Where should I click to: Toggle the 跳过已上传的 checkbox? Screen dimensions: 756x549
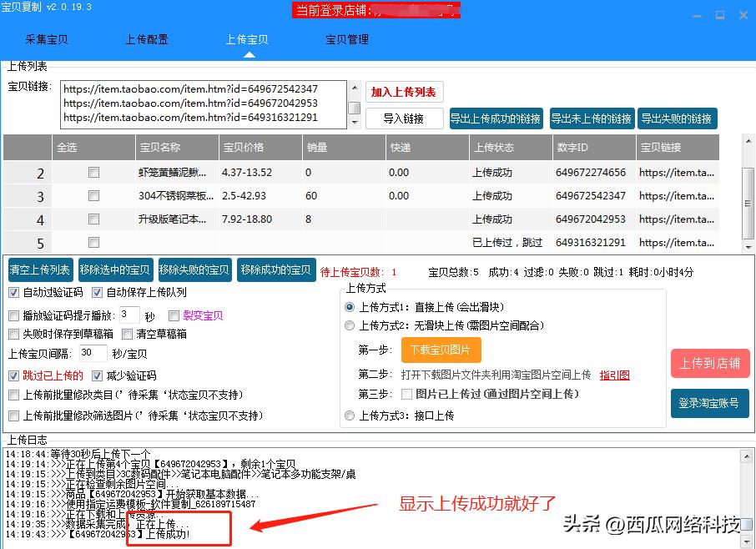click(x=13, y=376)
